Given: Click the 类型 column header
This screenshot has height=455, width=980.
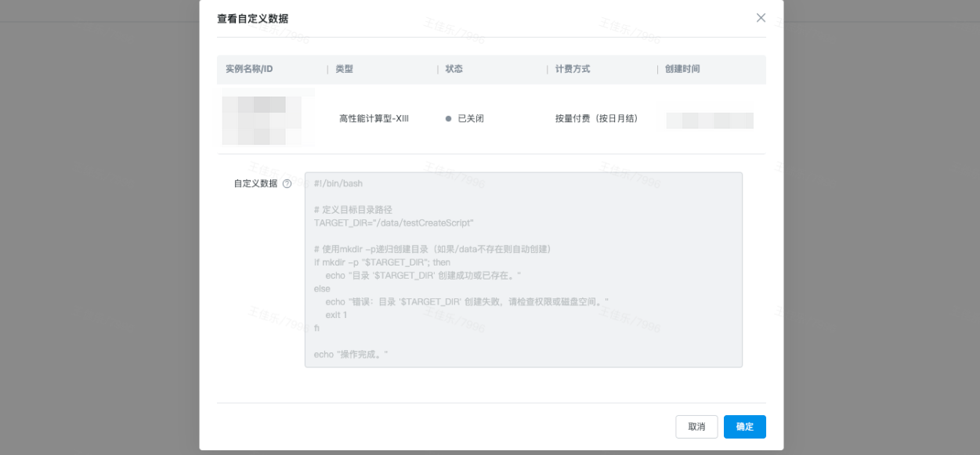Looking at the screenshot, I should tap(345, 69).
